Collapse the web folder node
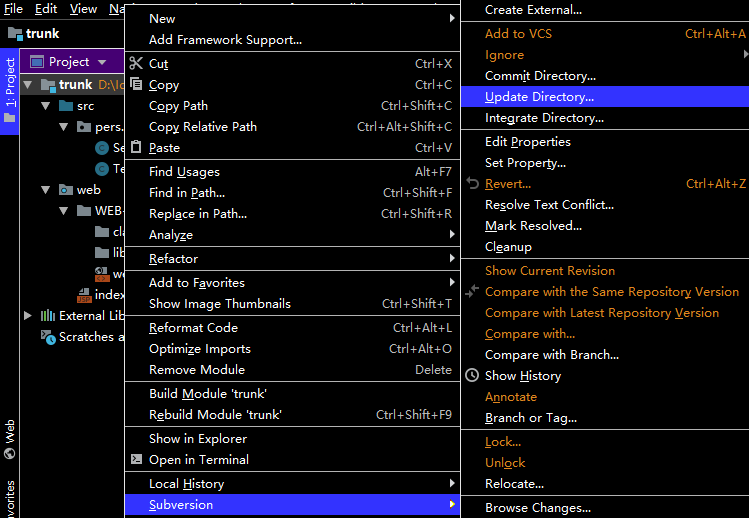This screenshot has width=749, height=518. tap(46, 190)
